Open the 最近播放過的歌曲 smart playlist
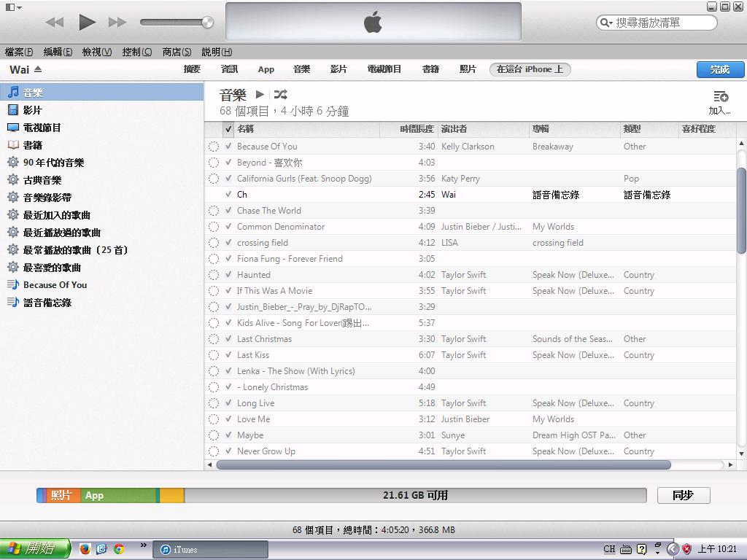Image resolution: width=747 pixels, height=560 pixels. point(54,233)
